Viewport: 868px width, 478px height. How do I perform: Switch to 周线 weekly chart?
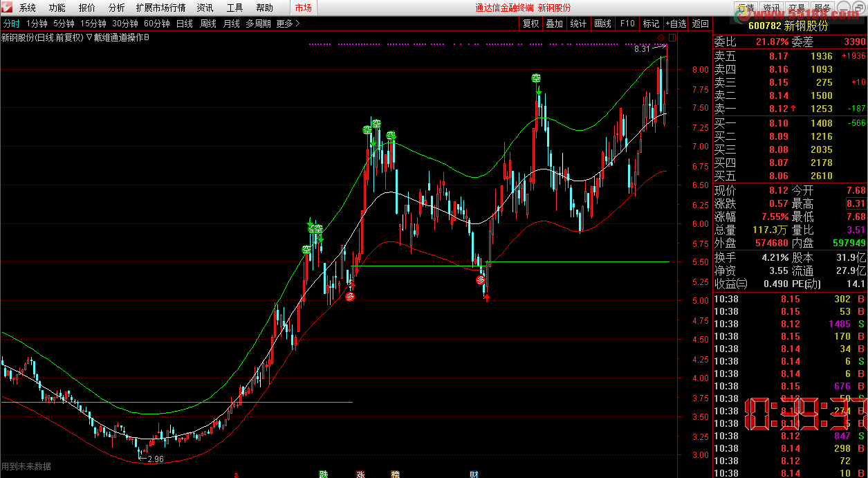click(x=207, y=24)
